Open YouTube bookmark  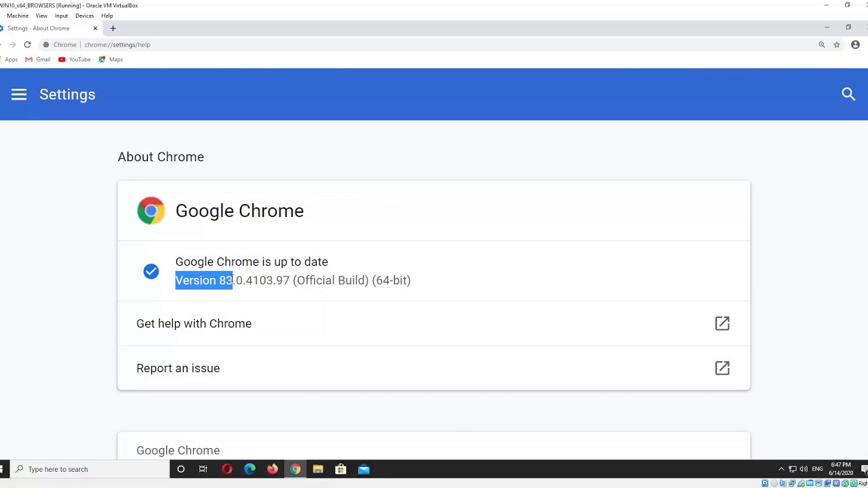tap(75, 60)
